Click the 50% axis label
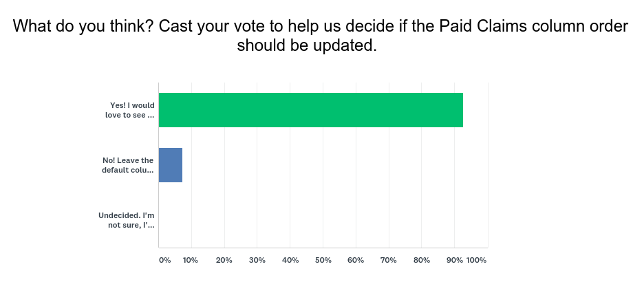 click(x=323, y=261)
